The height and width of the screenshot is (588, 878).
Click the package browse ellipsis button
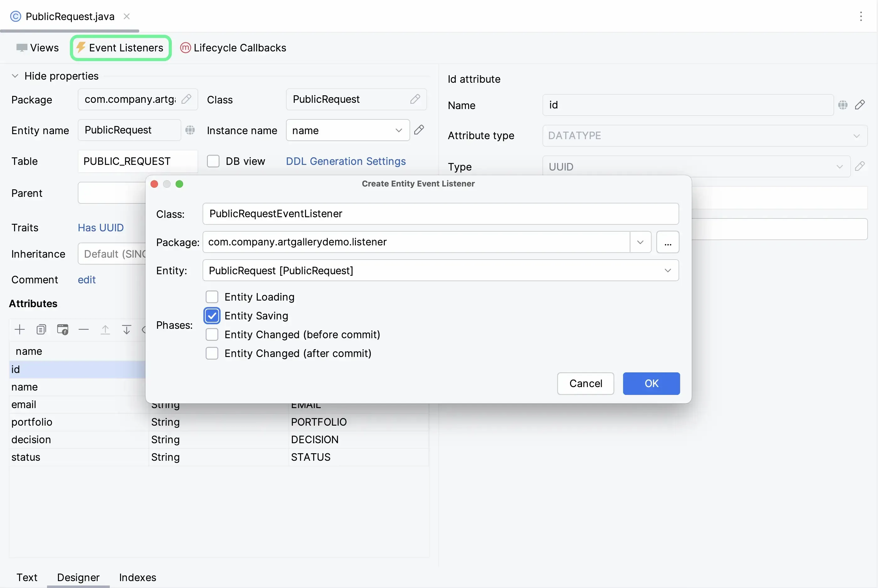tap(667, 242)
